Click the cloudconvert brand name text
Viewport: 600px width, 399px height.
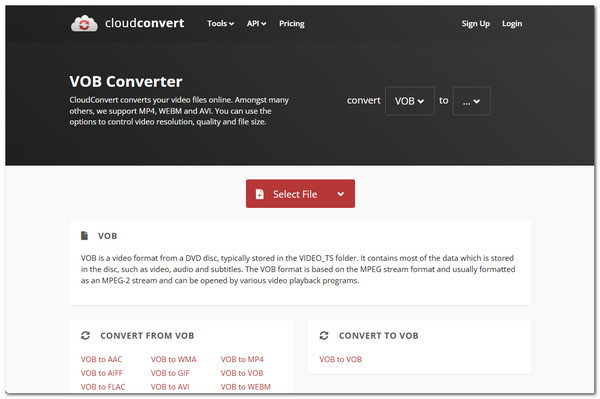(x=145, y=23)
